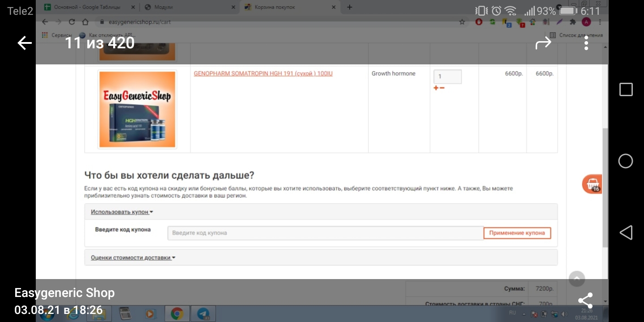Switch to the "Модули" browser tab

pos(188,7)
